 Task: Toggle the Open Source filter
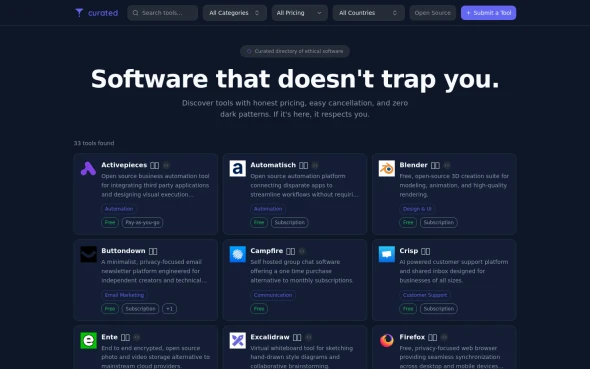coord(432,13)
